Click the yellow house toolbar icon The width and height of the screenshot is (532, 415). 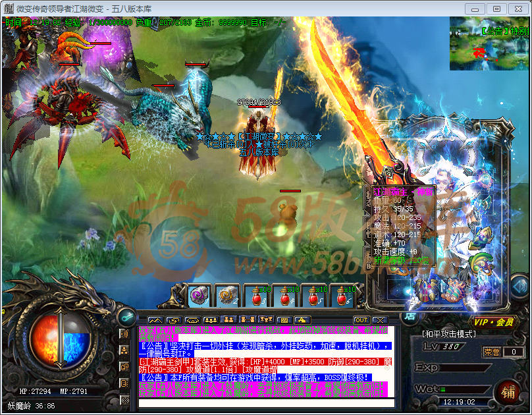point(302,320)
